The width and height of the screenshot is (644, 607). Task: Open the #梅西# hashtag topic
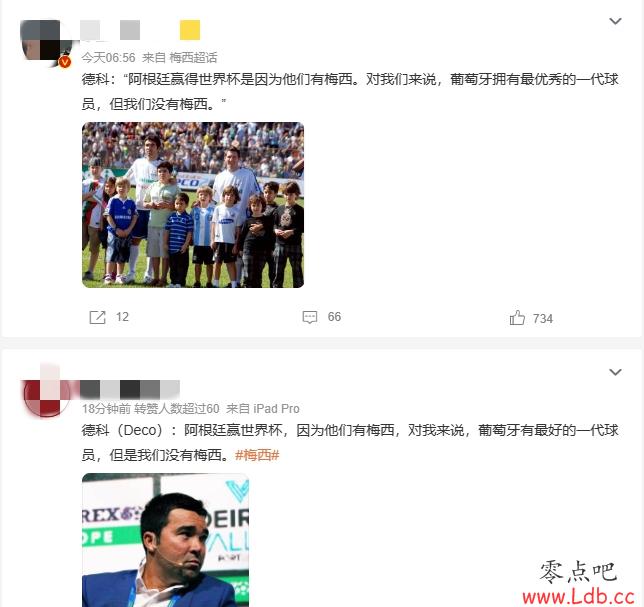[x=257, y=455]
